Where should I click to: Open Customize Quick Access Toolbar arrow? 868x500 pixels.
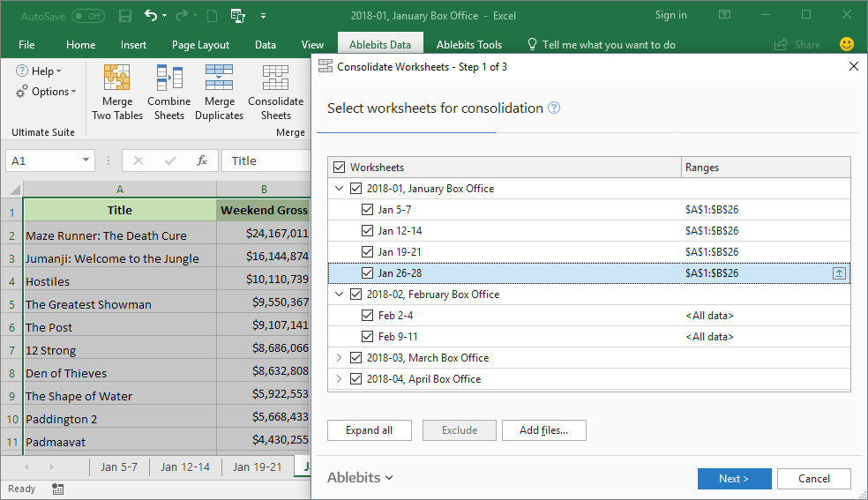[x=263, y=16]
